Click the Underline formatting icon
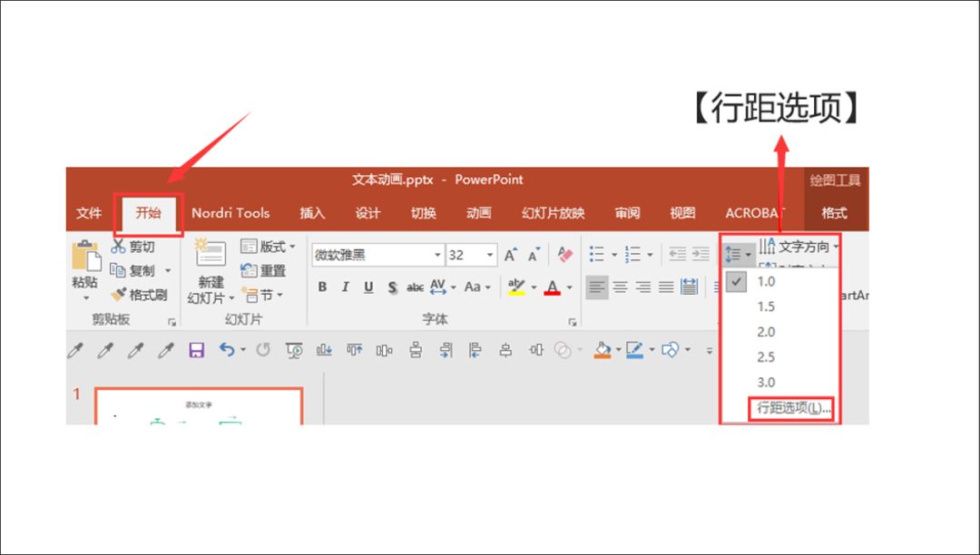980x555 pixels. (368, 287)
